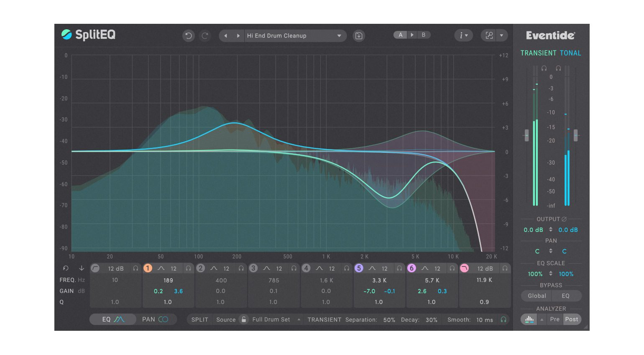This screenshot has width=644, height=355.
Task: Solo the Tonal channel with headphone icon
Action: 558,68
